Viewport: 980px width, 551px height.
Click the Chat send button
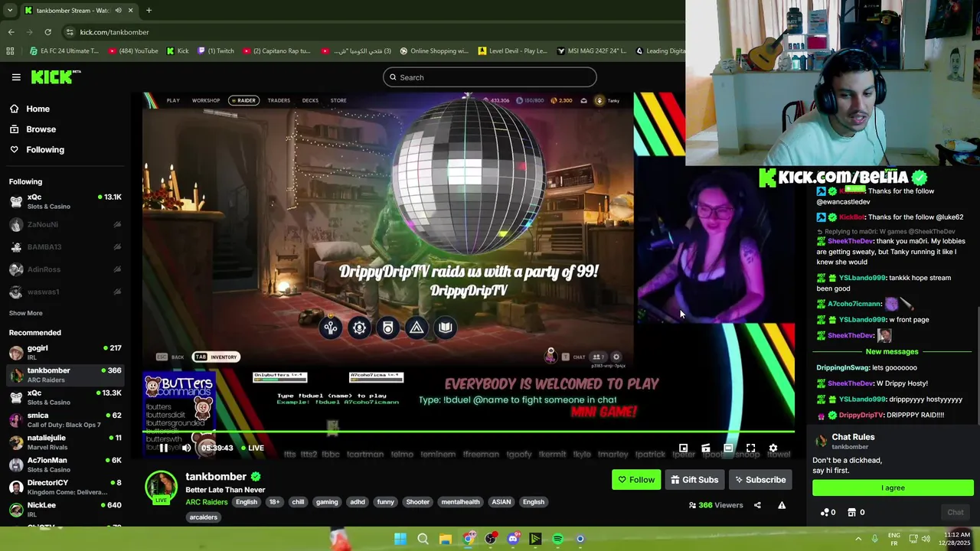pyautogui.click(x=955, y=512)
